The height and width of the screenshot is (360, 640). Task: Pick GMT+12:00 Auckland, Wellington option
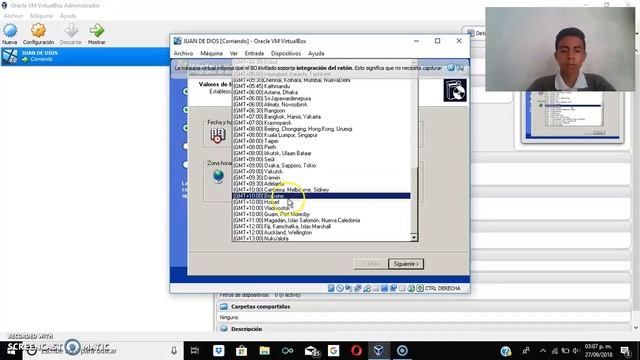click(x=321, y=233)
